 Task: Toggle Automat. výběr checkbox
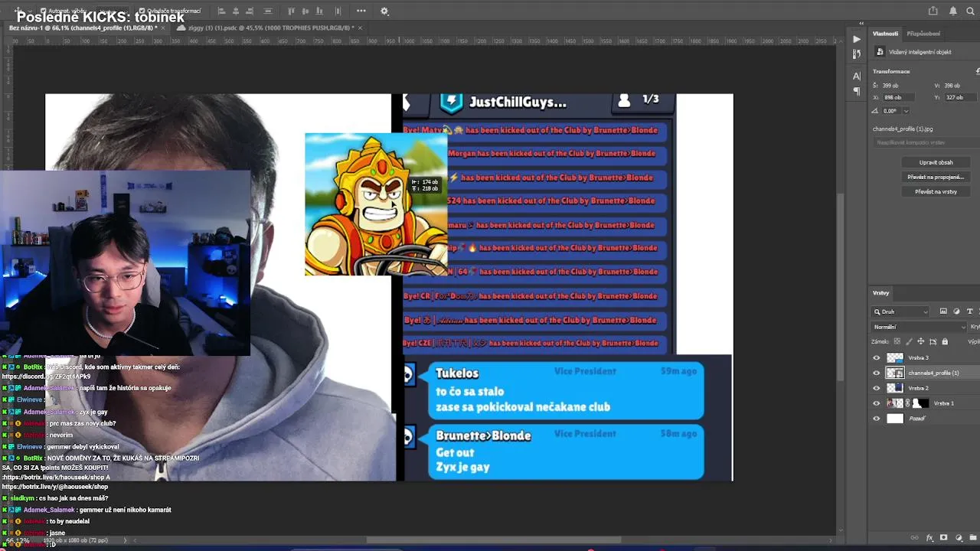(44, 11)
